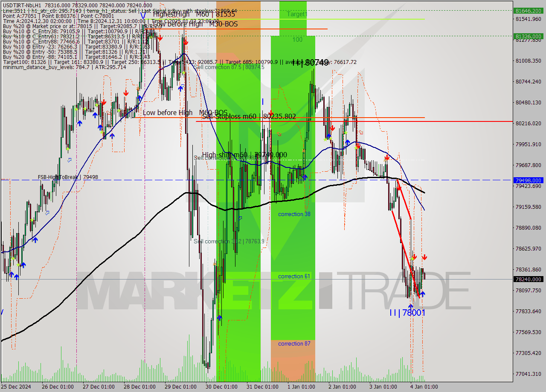546x392 pixels.
Task: Click the '1 Jan 01:00' time label
Action: pyautogui.click(x=301, y=387)
